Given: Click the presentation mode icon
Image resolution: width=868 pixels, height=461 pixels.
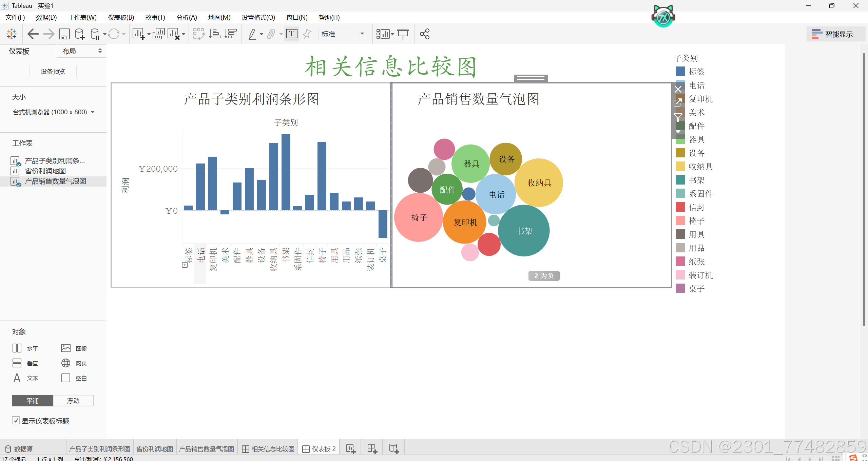Looking at the screenshot, I should tap(403, 34).
